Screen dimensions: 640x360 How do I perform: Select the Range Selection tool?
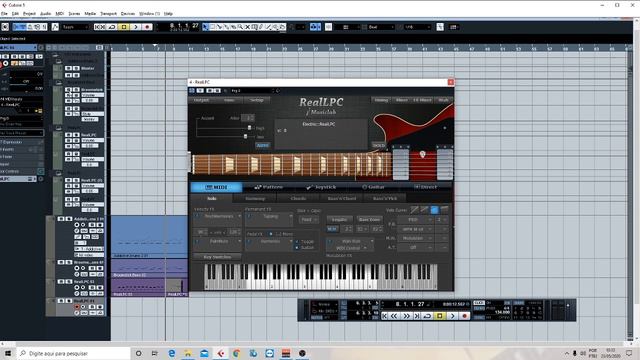coord(212,27)
